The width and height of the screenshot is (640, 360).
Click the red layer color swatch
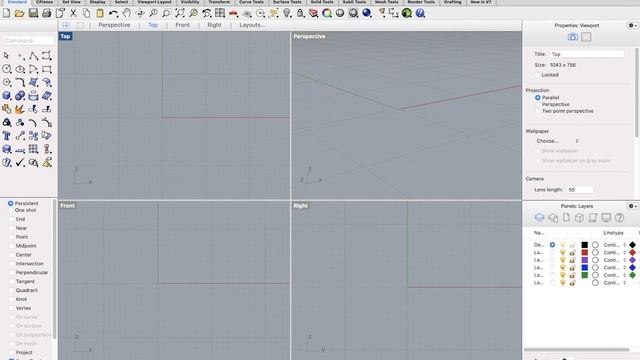coord(584,253)
